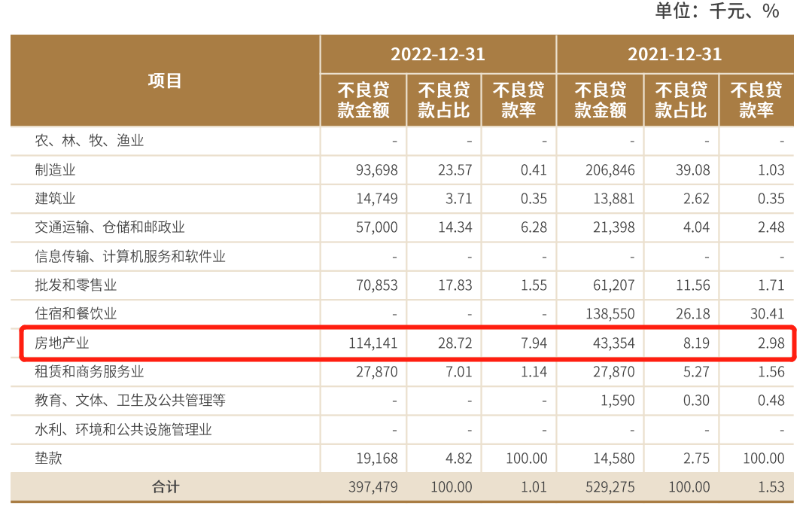Click the 住宿和餐饮业 row label
The height and width of the screenshot is (512, 812).
click(x=75, y=313)
